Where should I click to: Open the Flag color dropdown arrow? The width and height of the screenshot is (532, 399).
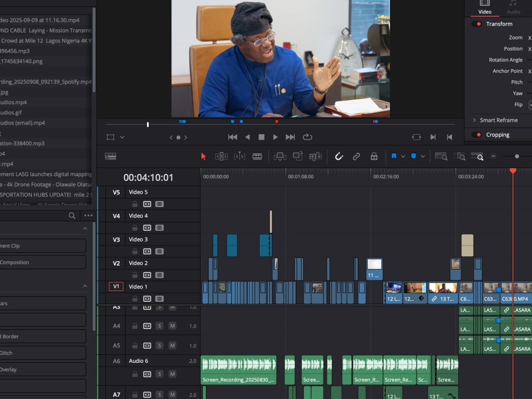[403, 156]
